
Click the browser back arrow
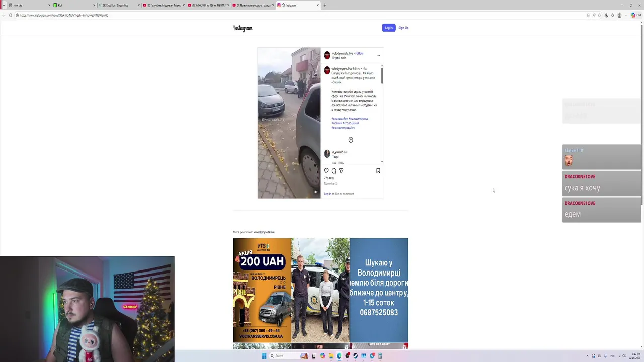(x=4, y=15)
